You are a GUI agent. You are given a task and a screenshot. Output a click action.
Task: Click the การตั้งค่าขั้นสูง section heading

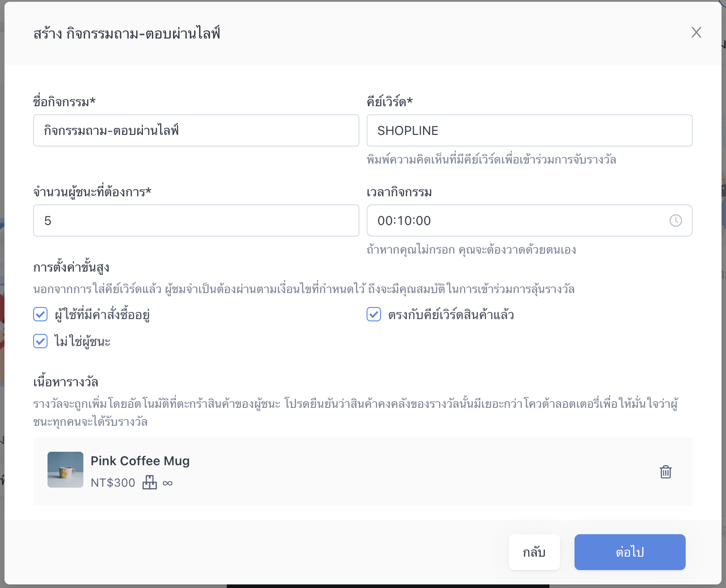click(x=71, y=268)
